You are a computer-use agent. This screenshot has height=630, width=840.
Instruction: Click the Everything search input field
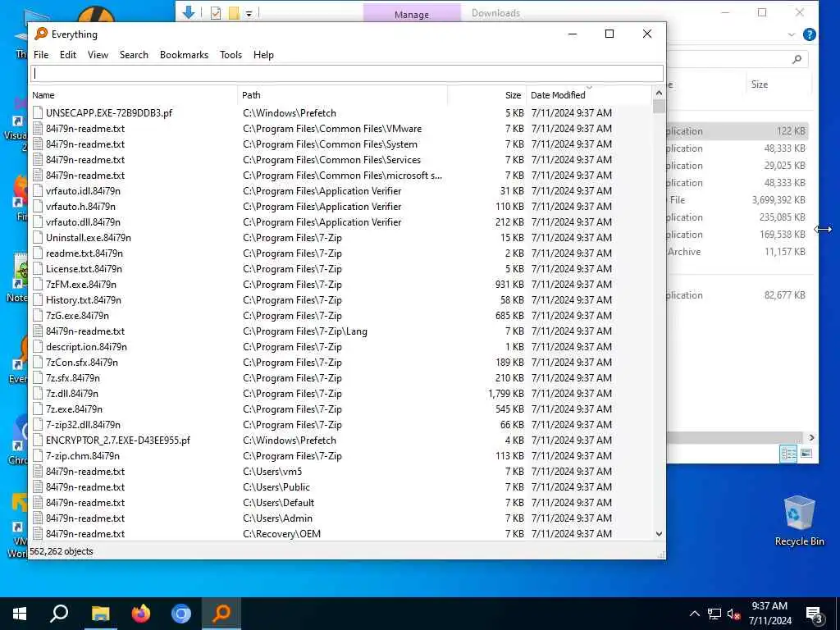347,73
